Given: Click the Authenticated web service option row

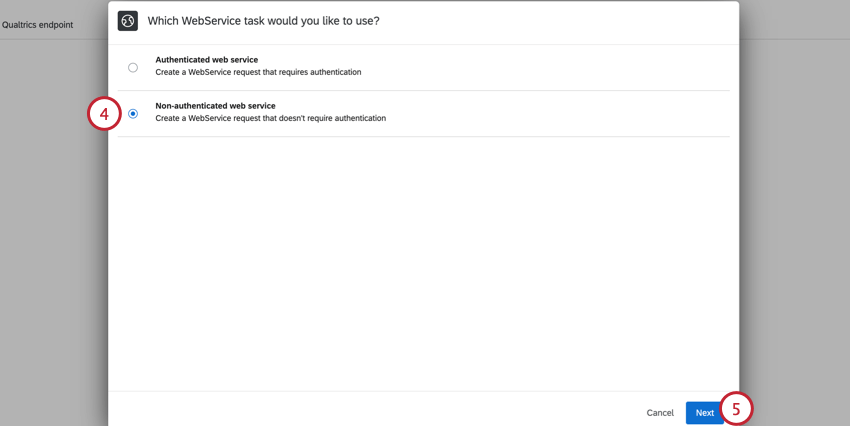Looking at the screenshot, I should (423, 68).
